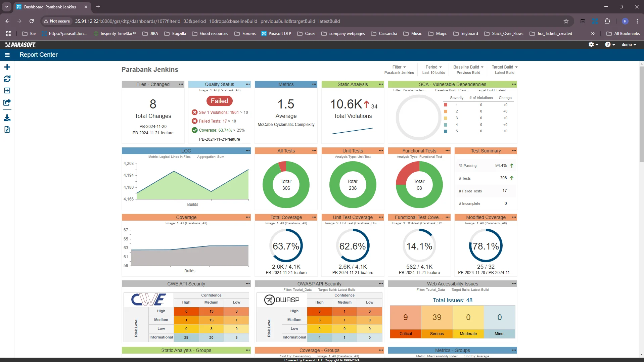The image size is (644, 362).
Task: Open All Tests widget options menu
Action: [x=314, y=151]
